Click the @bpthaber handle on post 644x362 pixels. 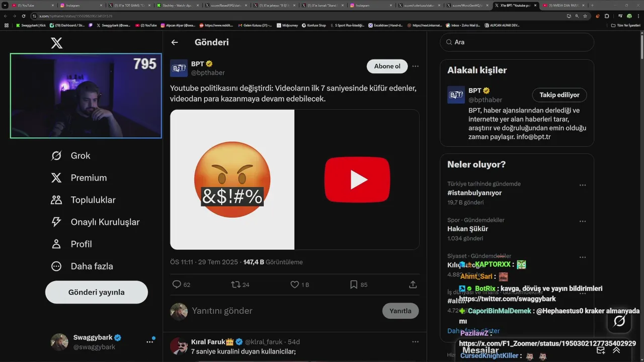[x=208, y=73]
